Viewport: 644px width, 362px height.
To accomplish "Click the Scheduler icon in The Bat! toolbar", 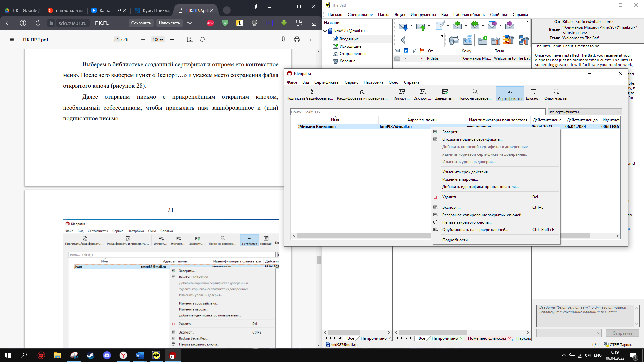I will tap(467, 40).
